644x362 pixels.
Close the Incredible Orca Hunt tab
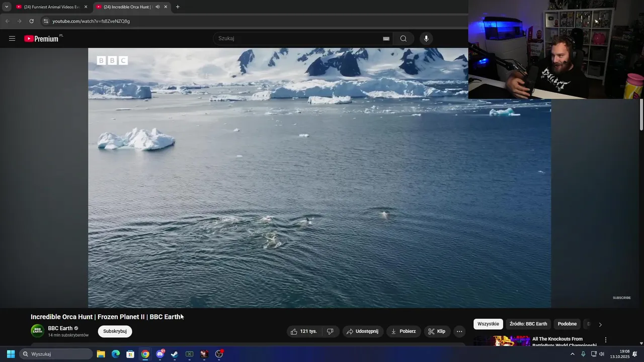(166, 7)
